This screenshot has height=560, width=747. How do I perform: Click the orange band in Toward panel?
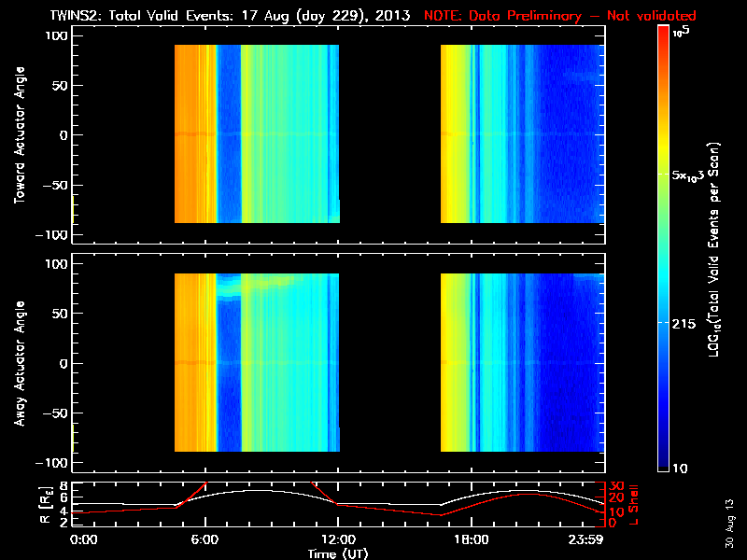195,133
